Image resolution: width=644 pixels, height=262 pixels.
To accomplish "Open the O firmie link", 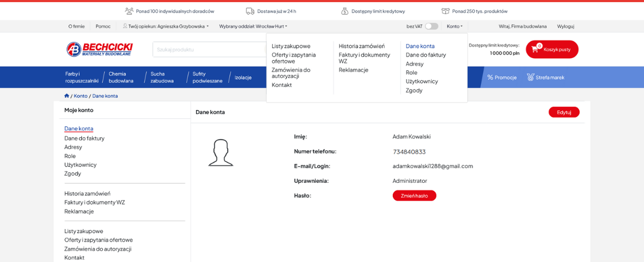I will [x=77, y=26].
